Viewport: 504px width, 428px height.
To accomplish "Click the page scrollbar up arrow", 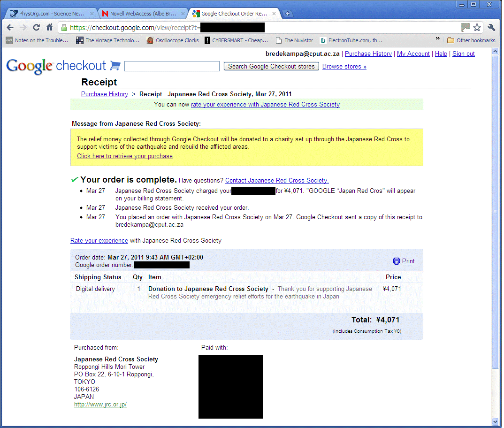I will pos(495,52).
